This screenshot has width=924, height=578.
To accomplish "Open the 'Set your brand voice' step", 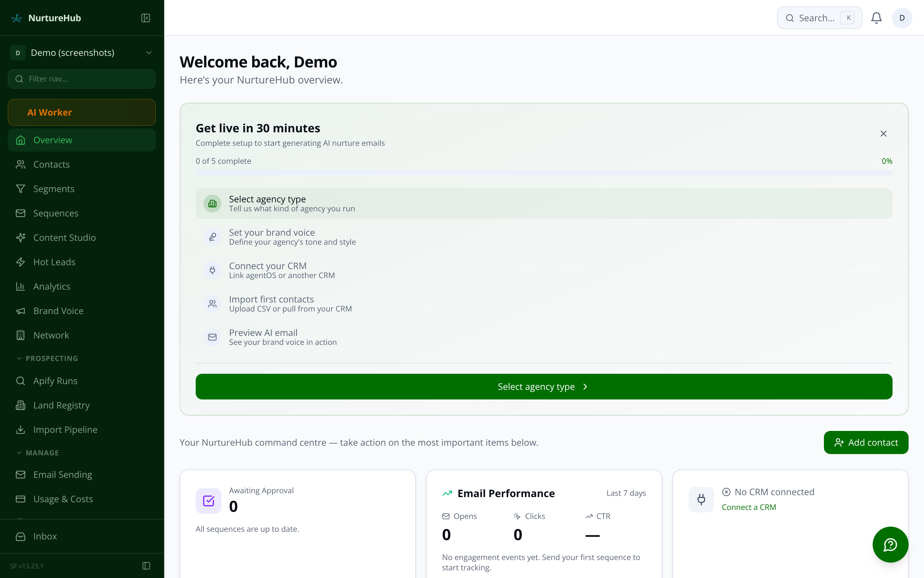I will click(544, 237).
